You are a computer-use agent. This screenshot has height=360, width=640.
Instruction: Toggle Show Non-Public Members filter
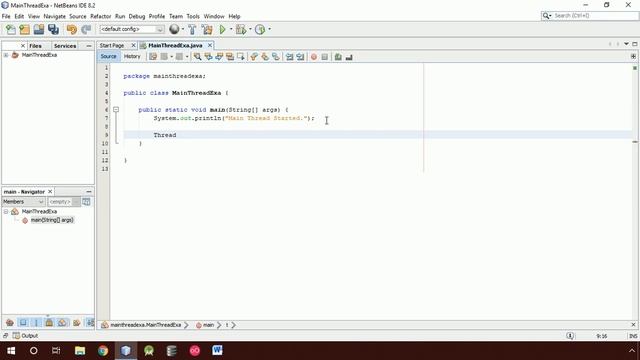(49, 322)
